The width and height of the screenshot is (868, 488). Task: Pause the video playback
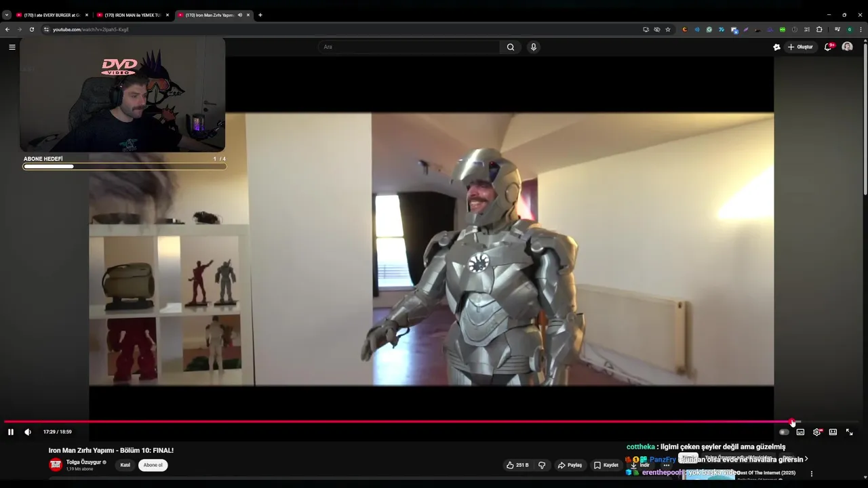pyautogui.click(x=11, y=432)
